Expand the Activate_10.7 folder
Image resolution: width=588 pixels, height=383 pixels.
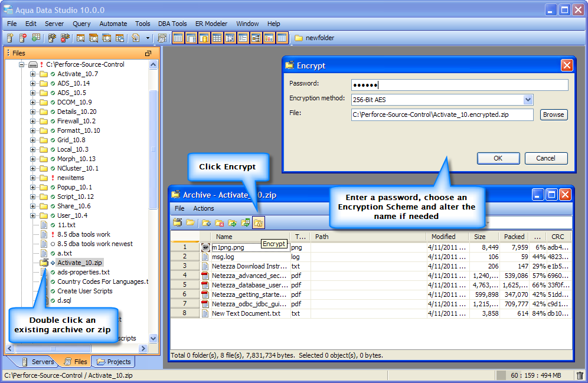point(32,74)
